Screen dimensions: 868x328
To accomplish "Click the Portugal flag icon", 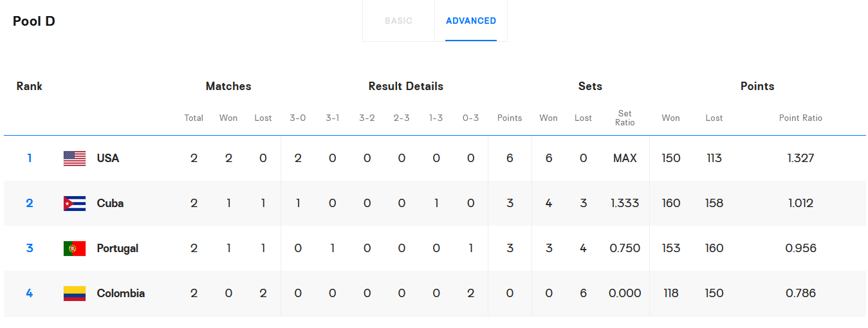I will [x=75, y=248].
